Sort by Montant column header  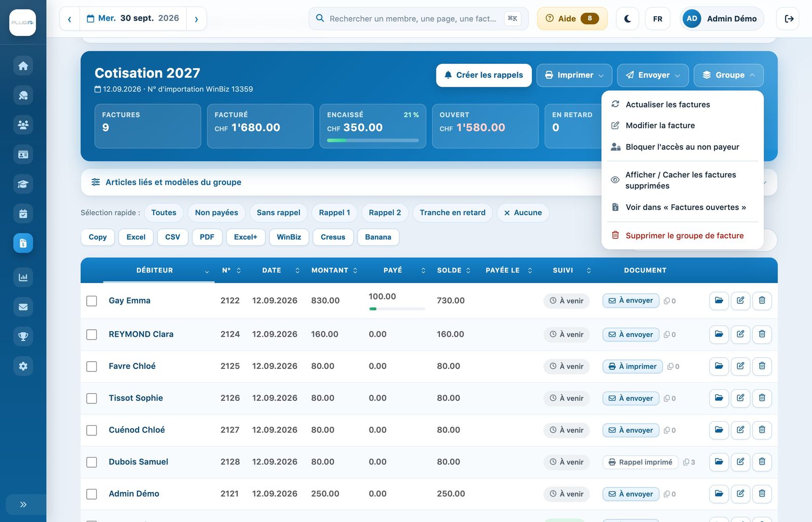334,270
